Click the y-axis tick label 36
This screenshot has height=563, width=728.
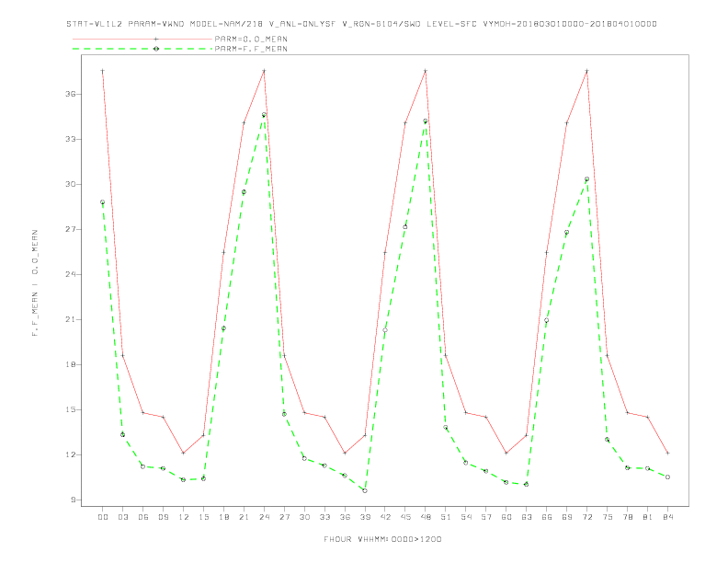[71, 95]
